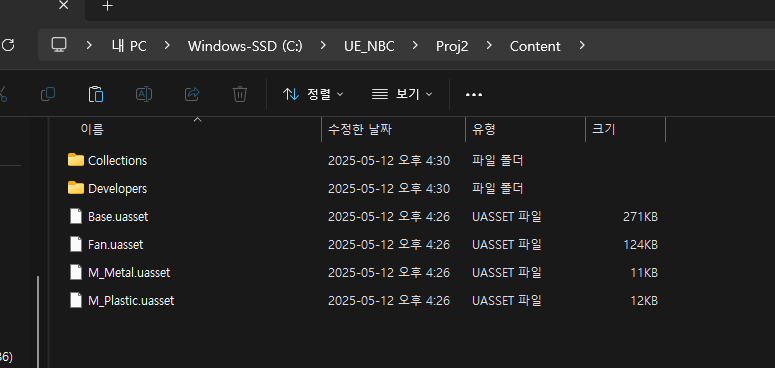Image resolution: width=775 pixels, height=368 pixels.
Task: Click UASSET 파일 type of Fan.uasset
Action: pos(507,245)
